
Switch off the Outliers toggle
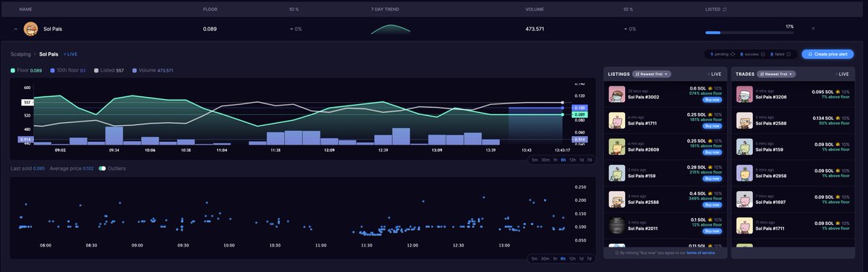[x=103, y=169]
